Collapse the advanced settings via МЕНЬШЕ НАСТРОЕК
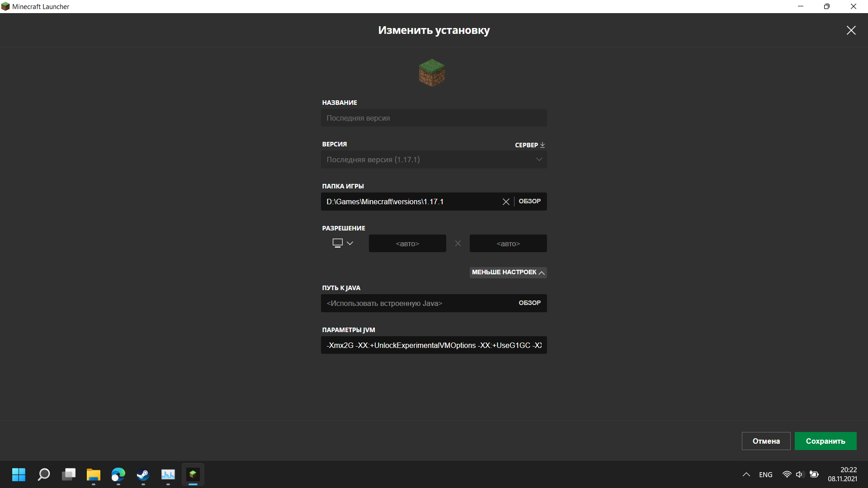868x488 pixels. tap(508, 272)
